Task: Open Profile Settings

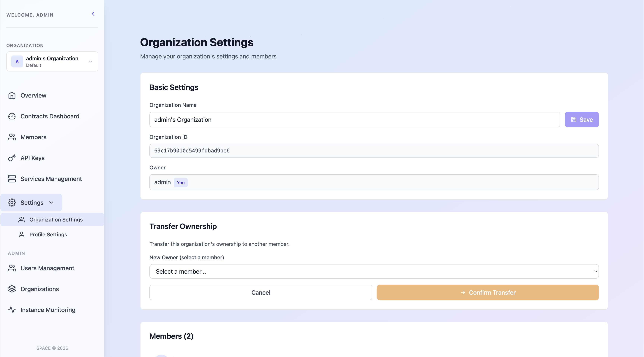Action: tap(48, 235)
